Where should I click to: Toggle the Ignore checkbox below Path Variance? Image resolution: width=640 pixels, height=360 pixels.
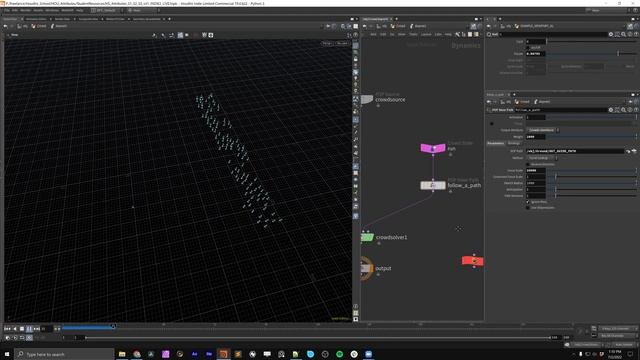pyautogui.click(x=528, y=202)
